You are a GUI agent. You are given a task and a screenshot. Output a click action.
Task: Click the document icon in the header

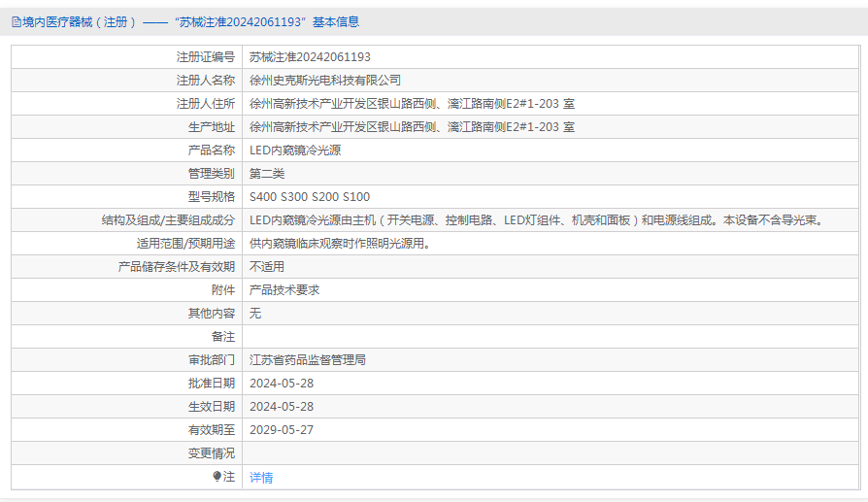[x=17, y=22]
